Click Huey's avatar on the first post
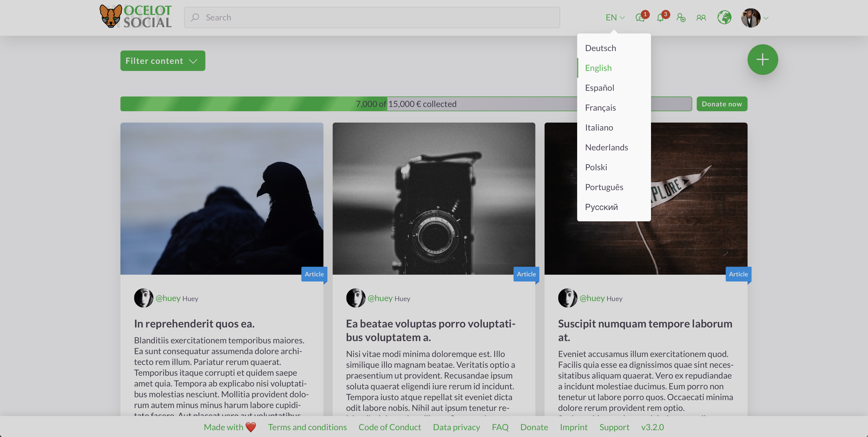This screenshot has width=868, height=437. pos(143,298)
